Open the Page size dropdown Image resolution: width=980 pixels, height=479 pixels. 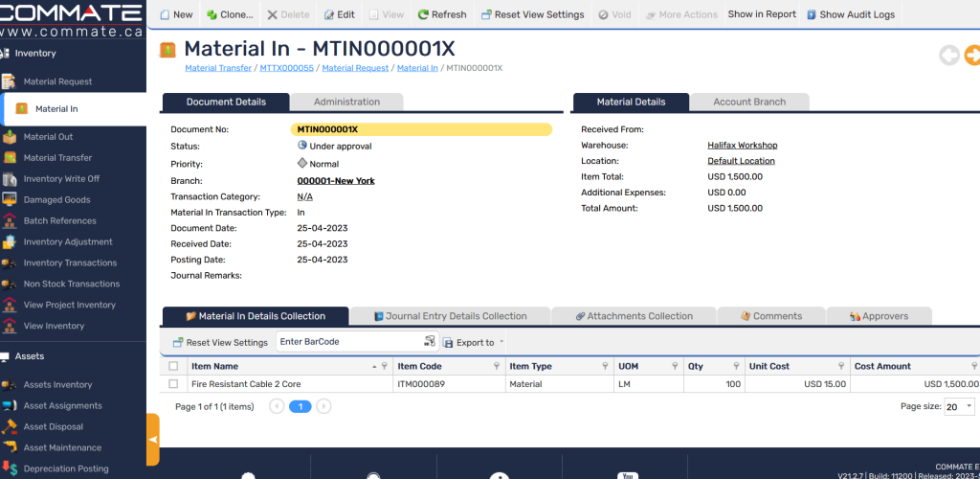[x=958, y=406]
